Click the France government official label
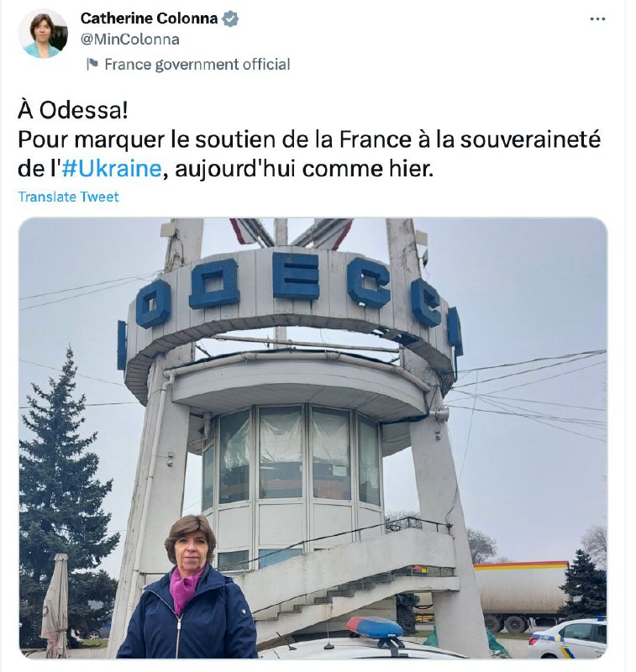This screenshot has width=636, height=672. click(197, 65)
